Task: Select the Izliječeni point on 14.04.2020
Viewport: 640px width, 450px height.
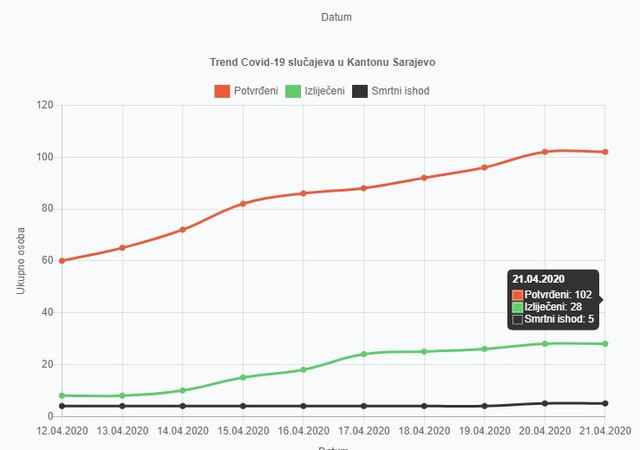Action: (182, 390)
